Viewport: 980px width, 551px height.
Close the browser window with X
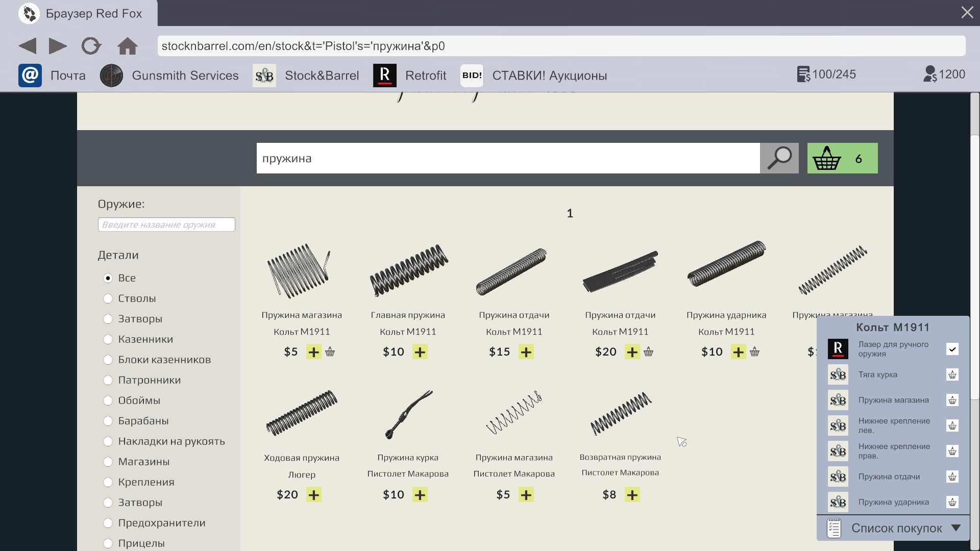pos(967,12)
